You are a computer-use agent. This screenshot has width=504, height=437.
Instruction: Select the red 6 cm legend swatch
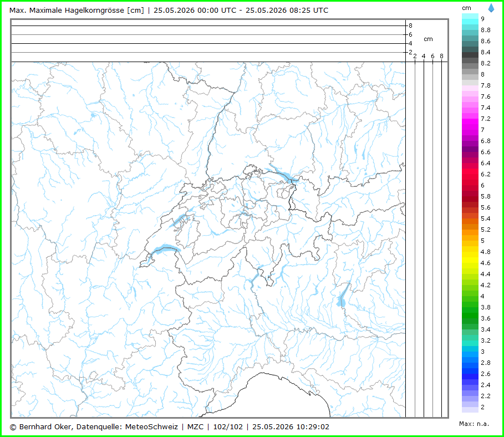[470, 185]
